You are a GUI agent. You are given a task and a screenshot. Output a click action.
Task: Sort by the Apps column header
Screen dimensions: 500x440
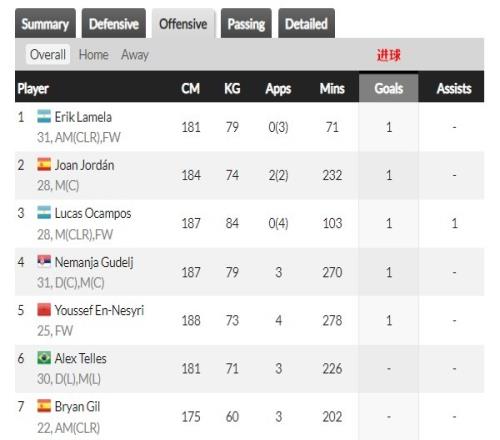pos(278,89)
